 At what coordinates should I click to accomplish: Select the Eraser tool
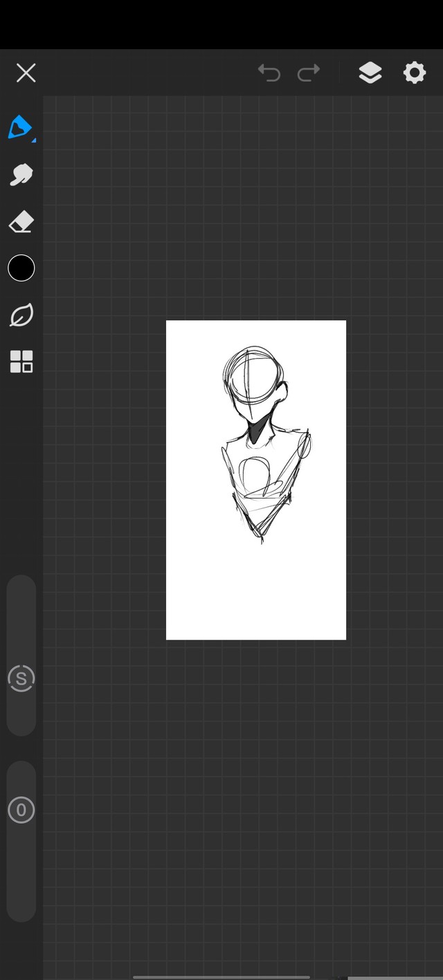click(x=21, y=222)
